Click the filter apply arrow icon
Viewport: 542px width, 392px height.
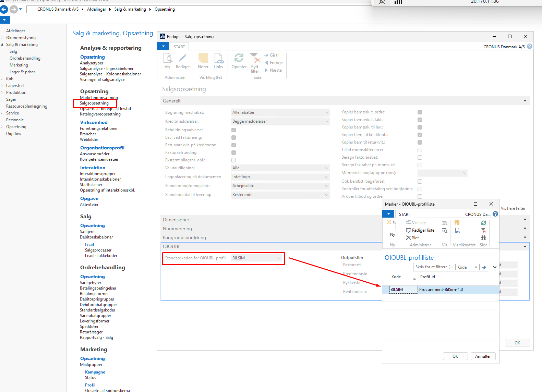[x=484, y=267]
